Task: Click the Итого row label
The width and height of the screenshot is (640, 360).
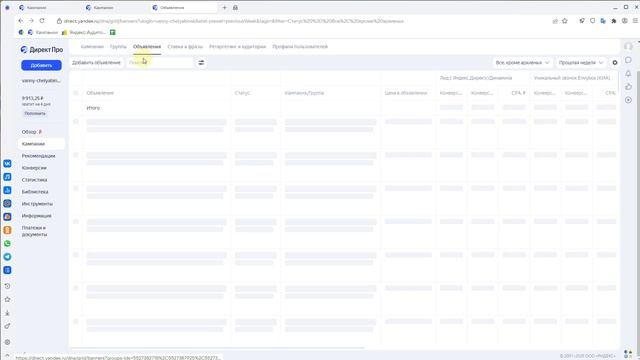Action: click(93, 108)
